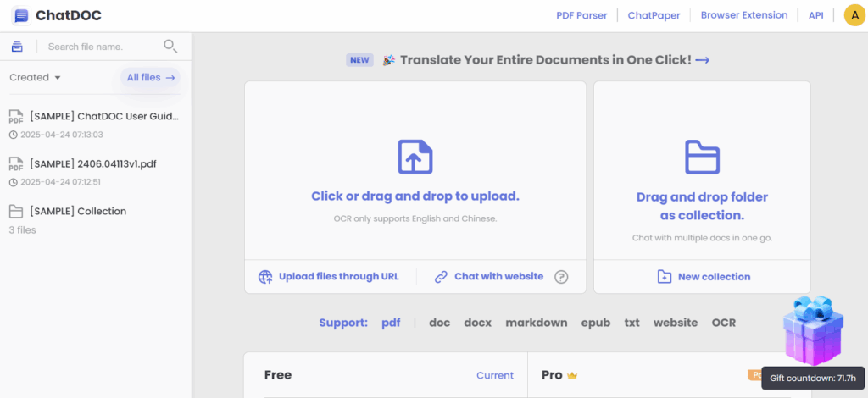The width and height of the screenshot is (868, 398).
Task: Open [SAMPLE] Collection folder
Action: (78, 211)
